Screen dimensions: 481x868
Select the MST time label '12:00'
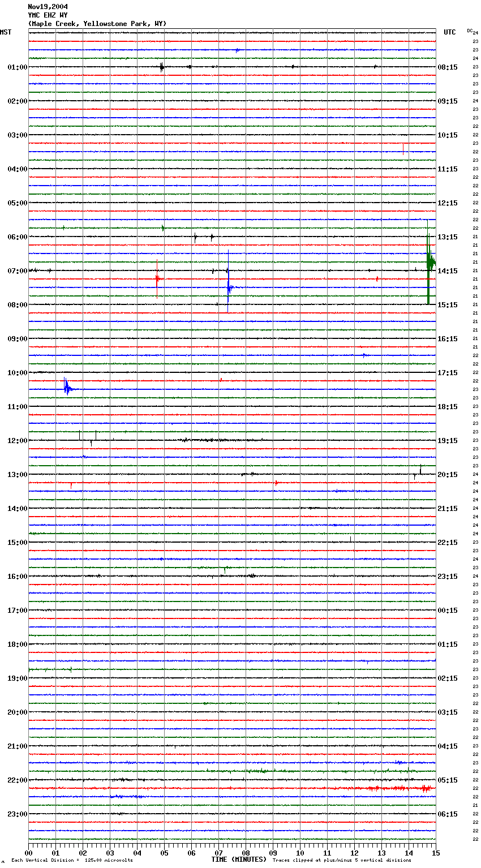coord(18,441)
